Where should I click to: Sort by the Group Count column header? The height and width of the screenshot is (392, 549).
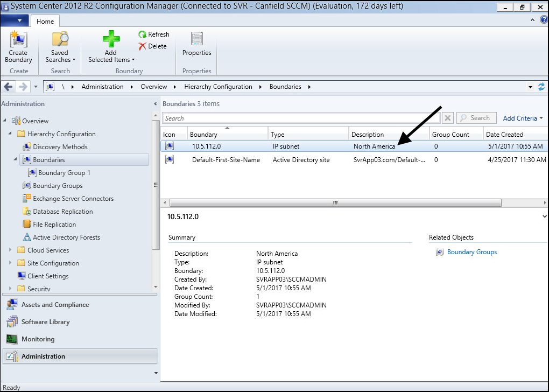coord(456,134)
